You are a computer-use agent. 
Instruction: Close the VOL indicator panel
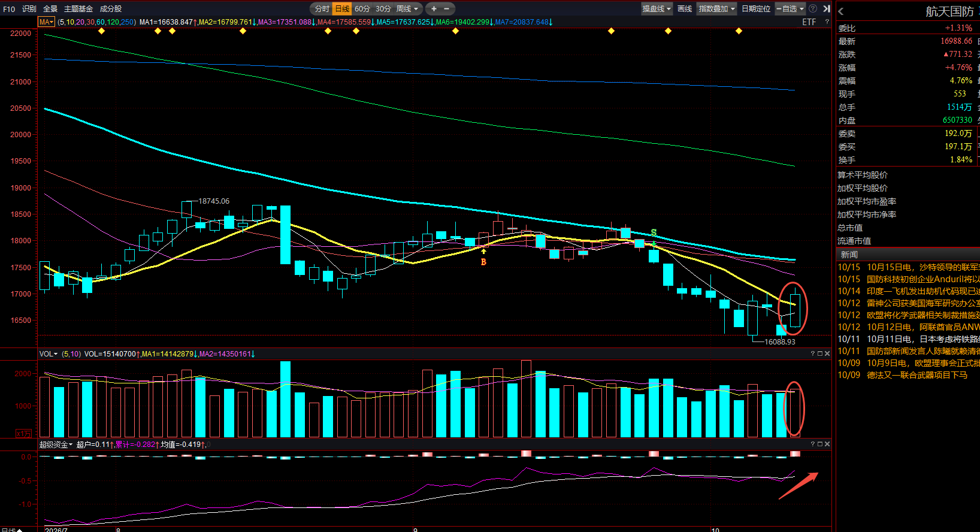click(x=827, y=353)
